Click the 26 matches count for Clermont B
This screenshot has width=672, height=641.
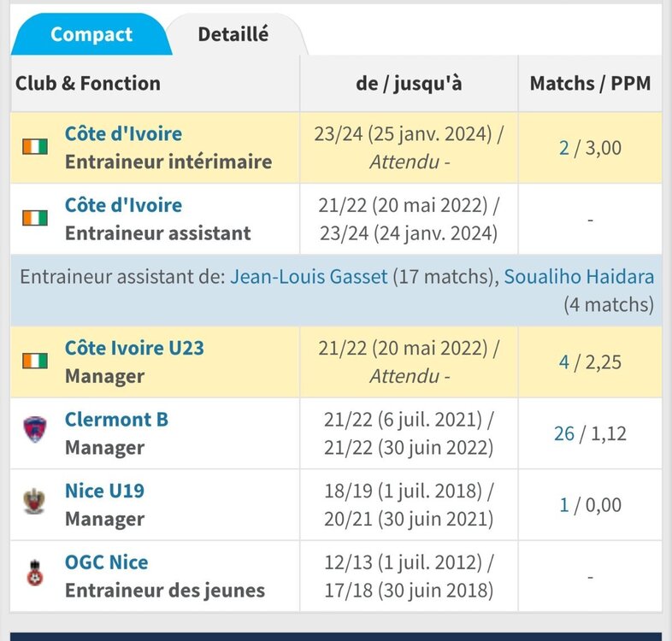tap(563, 433)
